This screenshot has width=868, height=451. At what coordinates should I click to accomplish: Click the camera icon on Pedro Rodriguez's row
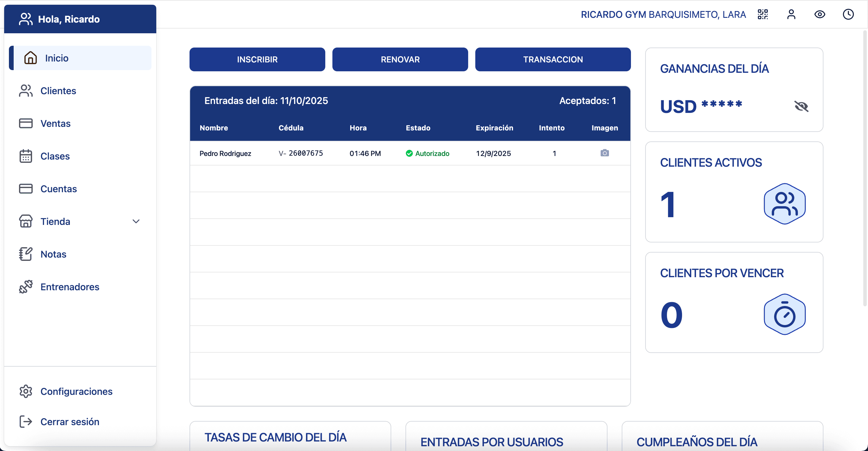(x=605, y=153)
